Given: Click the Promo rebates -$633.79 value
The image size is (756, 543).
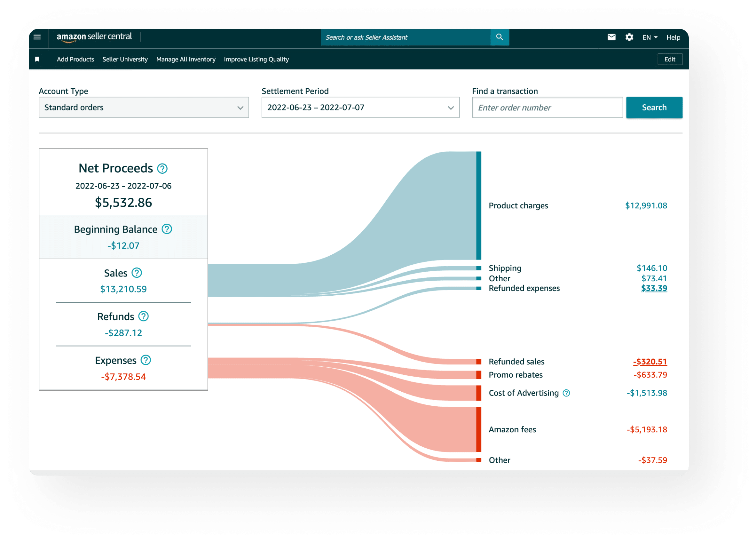Looking at the screenshot, I should [x=650, y=375].
